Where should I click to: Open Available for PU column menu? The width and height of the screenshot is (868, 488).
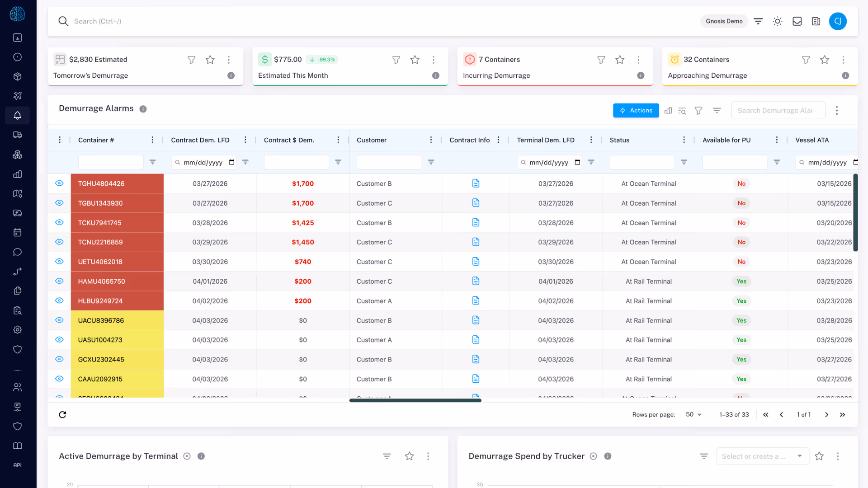tap(777, 140)
